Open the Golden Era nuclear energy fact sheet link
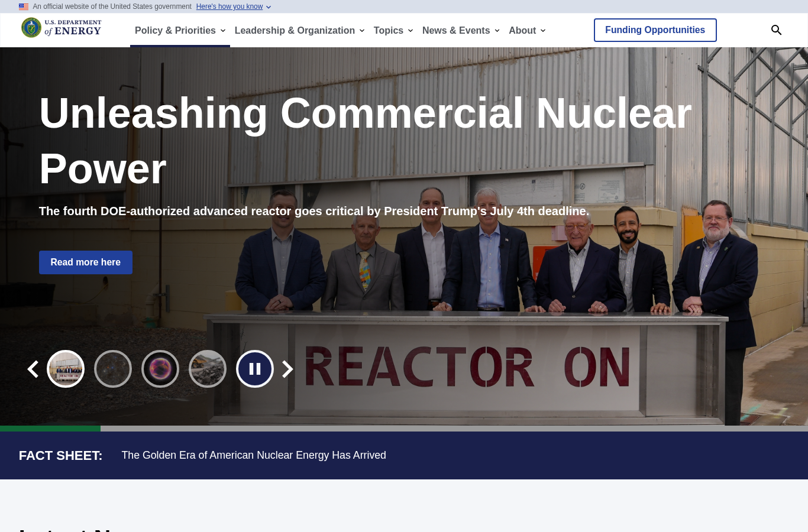This screenshot has width=808, height=532. (x=254, y=455)
